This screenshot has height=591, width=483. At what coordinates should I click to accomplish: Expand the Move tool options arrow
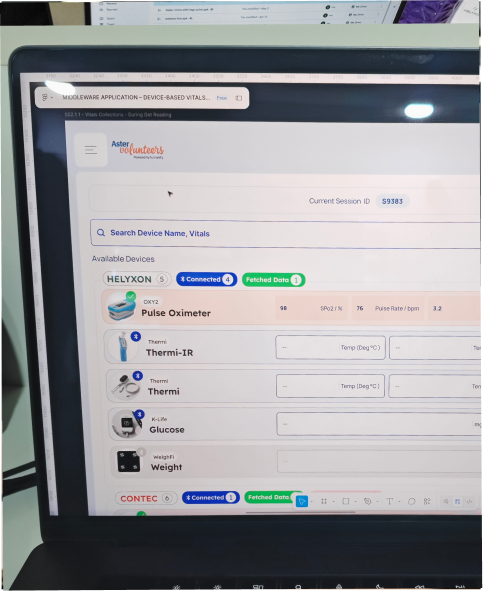(x=312, y=501)
